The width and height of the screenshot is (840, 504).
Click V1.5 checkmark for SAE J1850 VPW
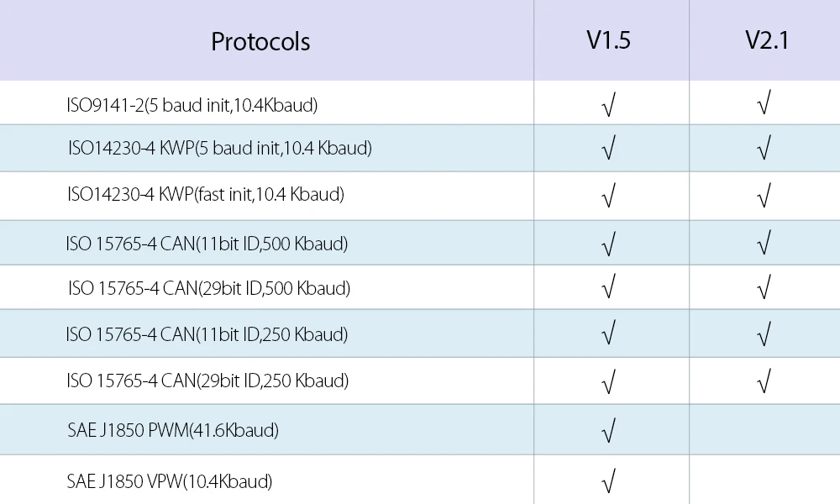(609, 482)
